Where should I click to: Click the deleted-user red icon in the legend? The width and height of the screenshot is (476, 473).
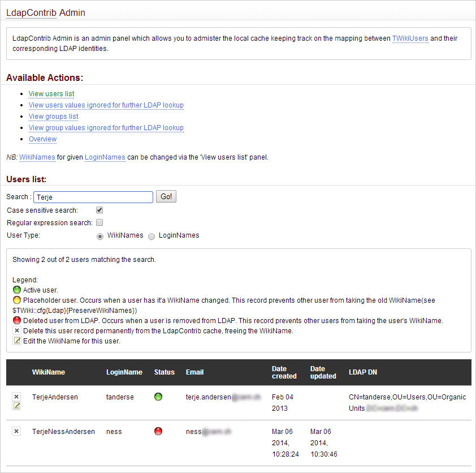pyautogui.click(x=16, y=320)
